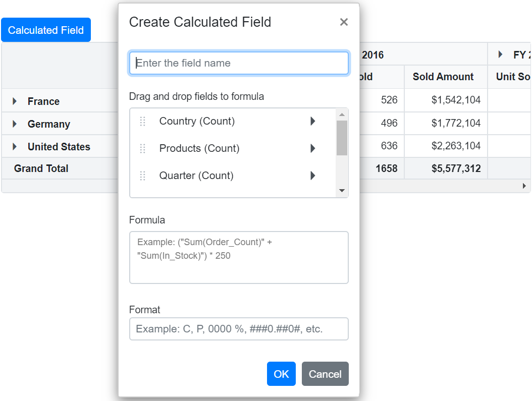Expand the United States row
Screen dimensions: 532x401
(15, 147)
